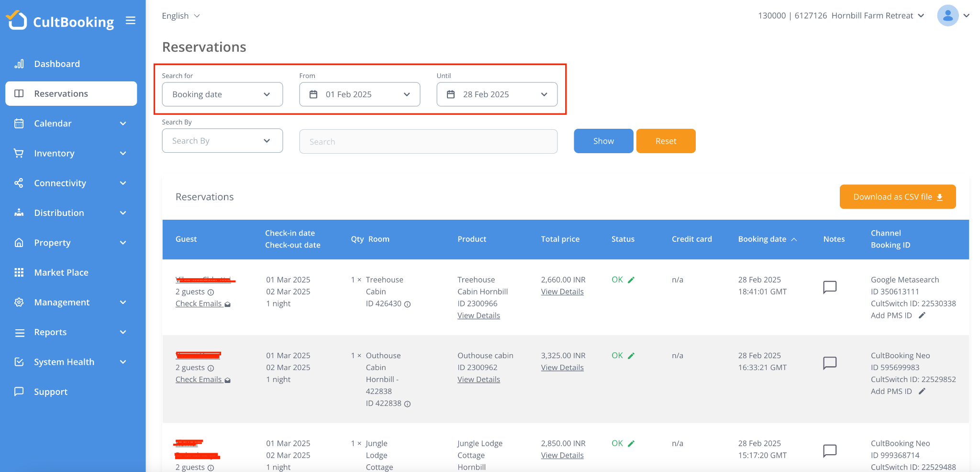The width and height of the screenshot is (980, 472).
Task: Open the user profile avatar icon
Action: pyautogui.click(x=947, y=16)
